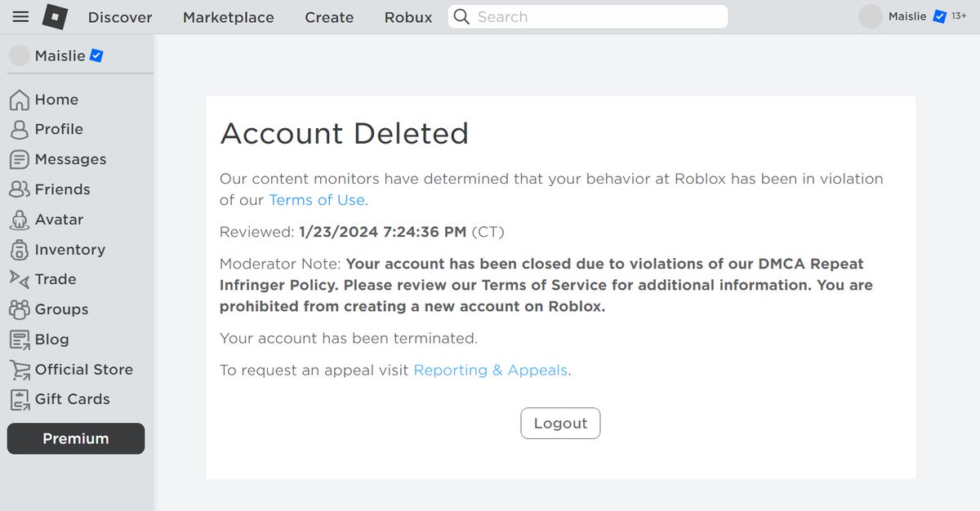Click the sidebar avatar circle next to Maislie
The height and width of the screenshot is (511, 980).
coord(20,56)
